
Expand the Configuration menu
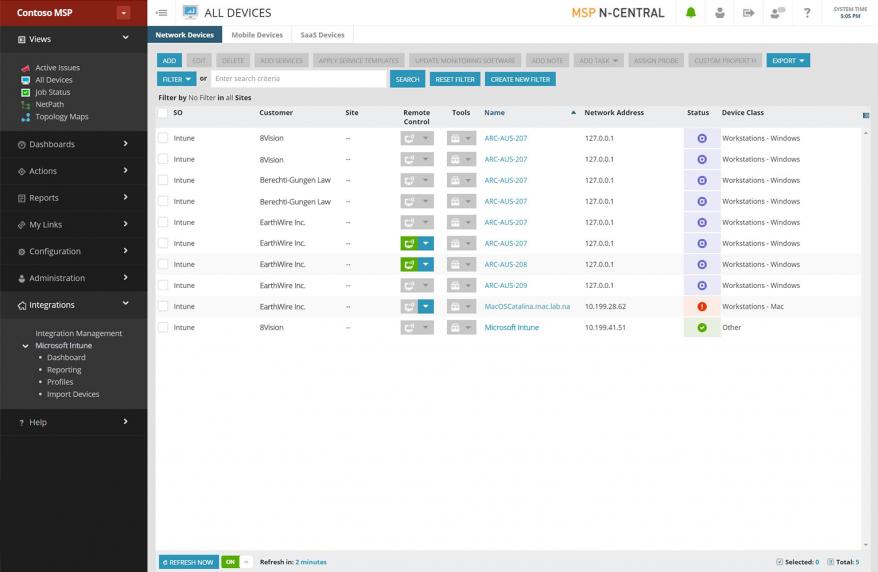[x=73, y=252]
